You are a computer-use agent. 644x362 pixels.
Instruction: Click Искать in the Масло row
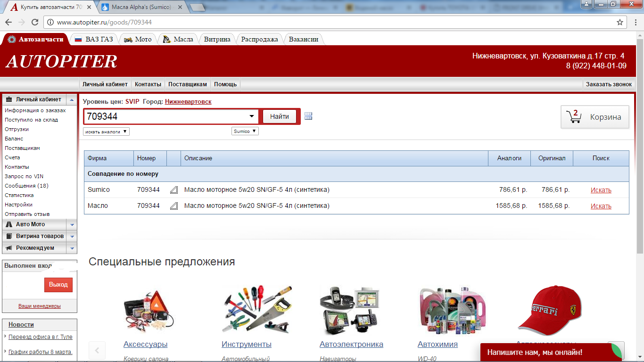[601, 206]
